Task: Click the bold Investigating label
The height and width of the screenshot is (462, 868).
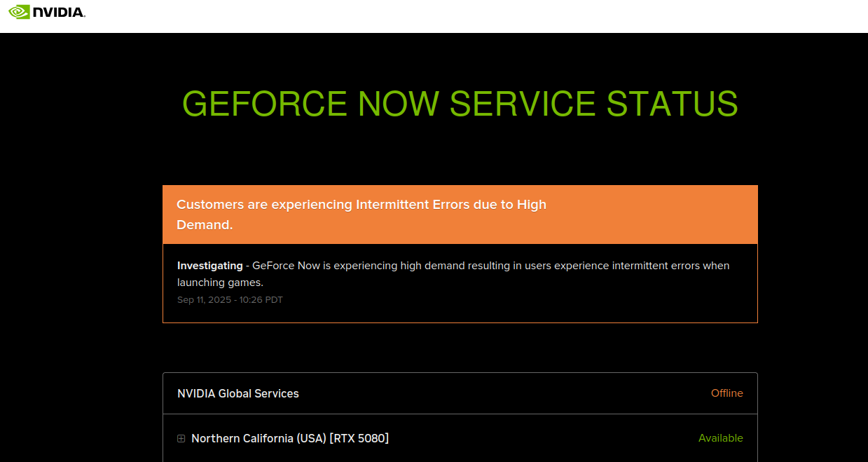Action: click(209, 266)
